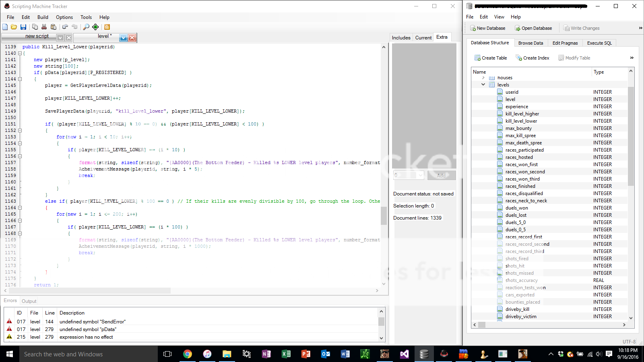Click the code editor vertical scrollbar thumb

384,216
